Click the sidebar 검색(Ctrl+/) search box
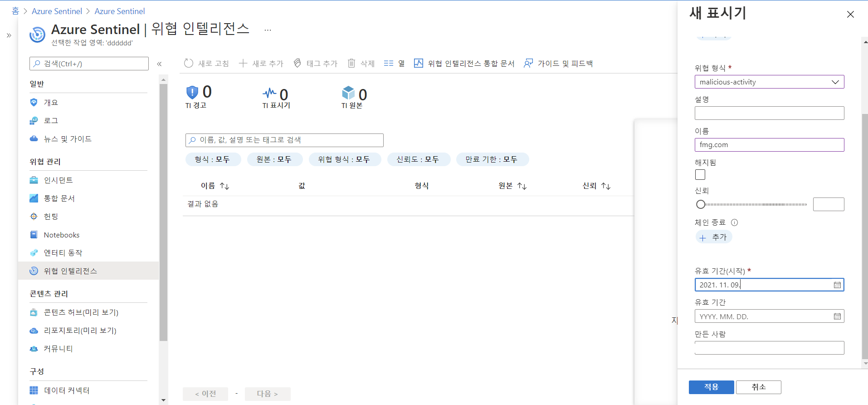 coord(89,64)
